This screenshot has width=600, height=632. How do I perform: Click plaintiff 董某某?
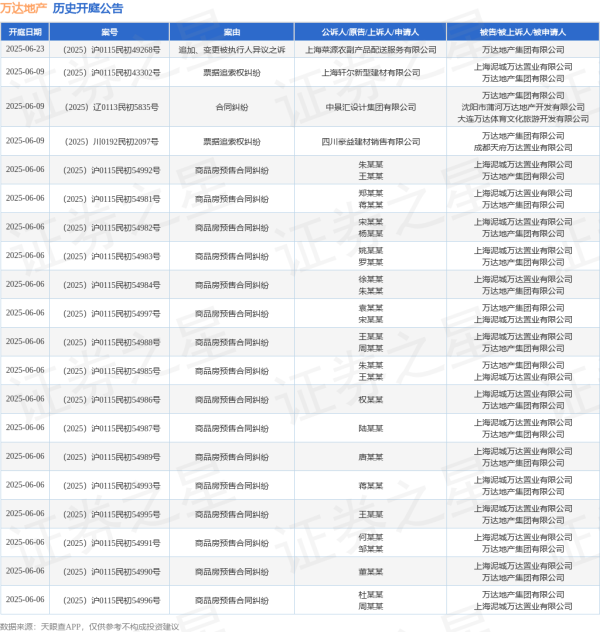370,572
